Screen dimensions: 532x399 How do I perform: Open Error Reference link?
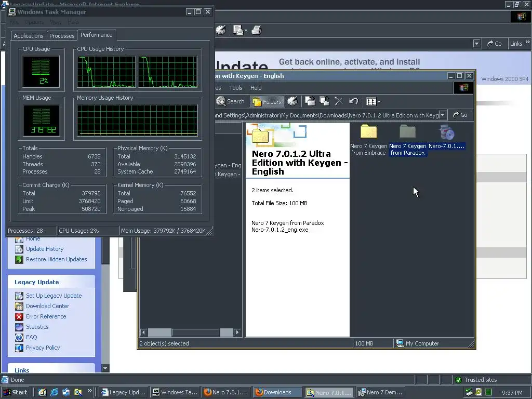coord(46,316)
